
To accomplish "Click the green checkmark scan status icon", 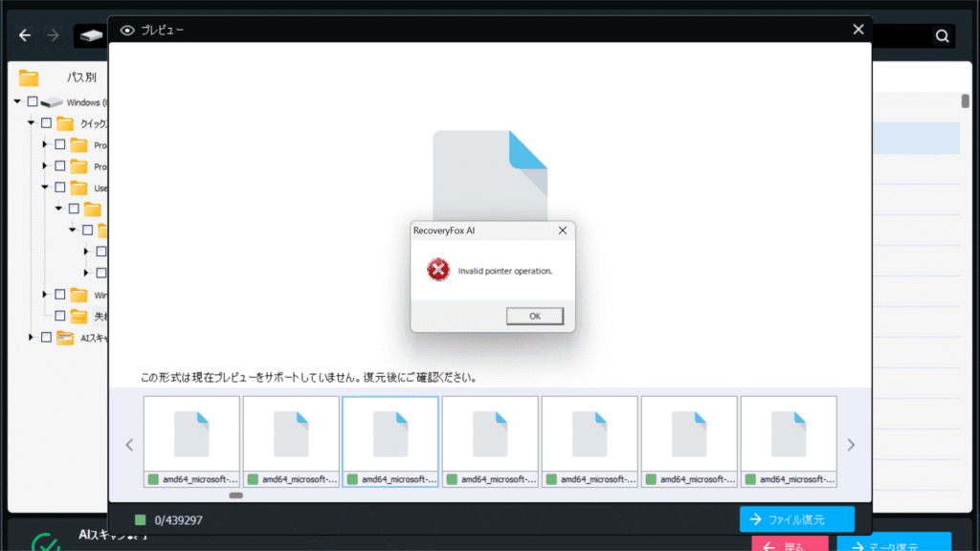I will click(x=46, y=541).
